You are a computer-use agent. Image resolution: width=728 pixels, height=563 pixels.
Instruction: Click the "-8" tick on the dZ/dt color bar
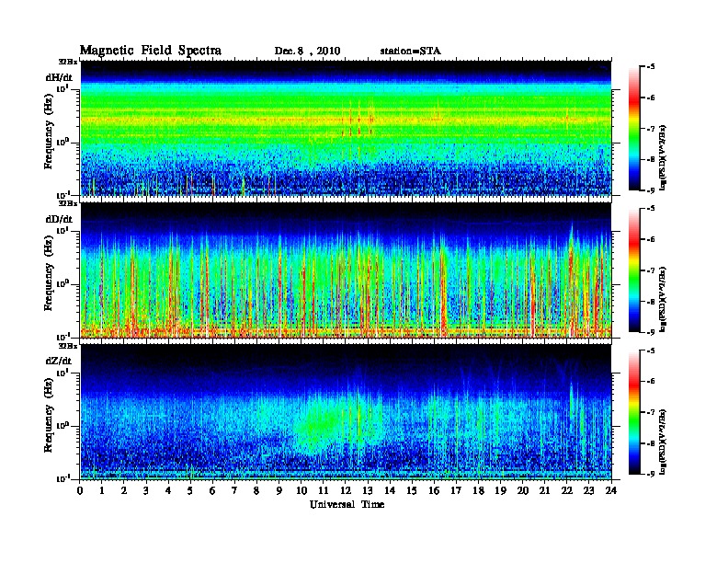point(651,443)
